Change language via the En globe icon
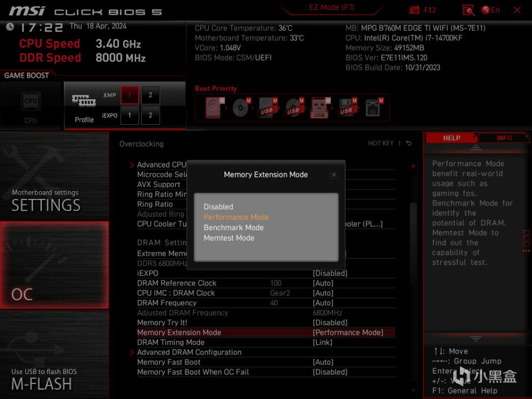This screenshot has width=532, height=399. [490, 10]
